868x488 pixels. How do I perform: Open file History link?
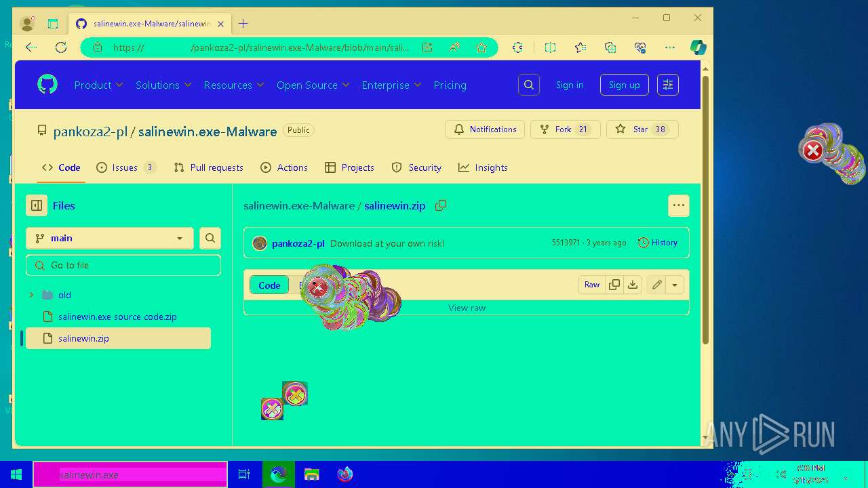(657, 243)
